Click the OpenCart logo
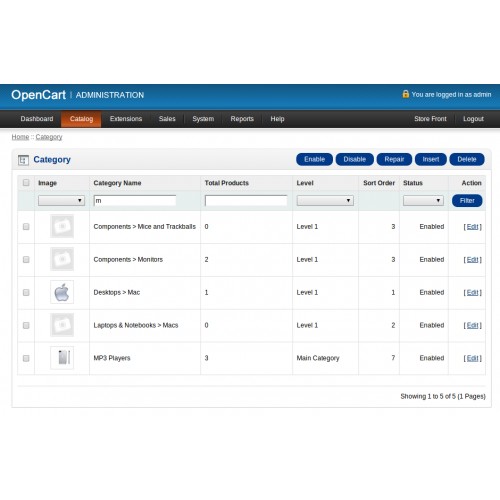 pos(38,95)
